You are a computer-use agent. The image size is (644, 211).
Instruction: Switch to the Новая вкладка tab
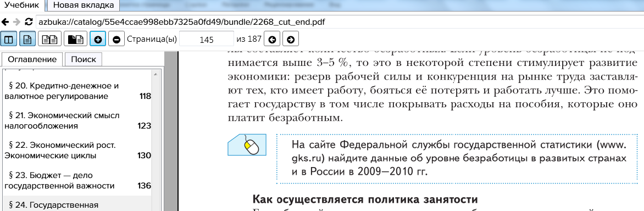[84, 5]
